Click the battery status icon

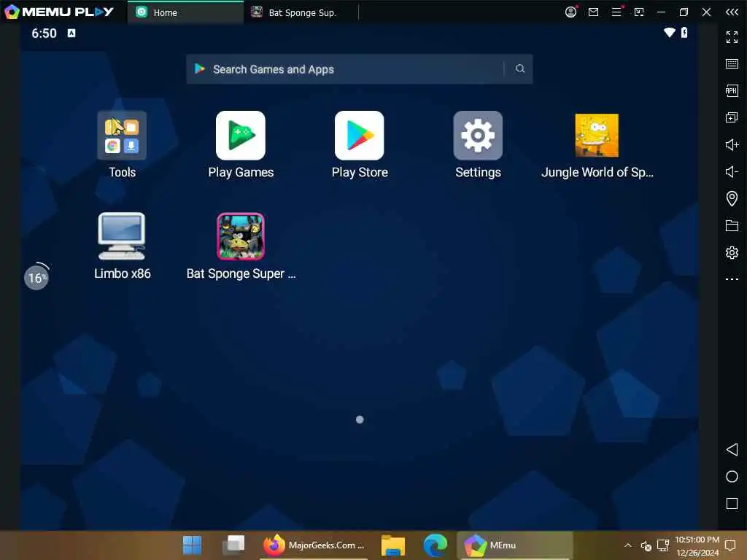point(684,32)
